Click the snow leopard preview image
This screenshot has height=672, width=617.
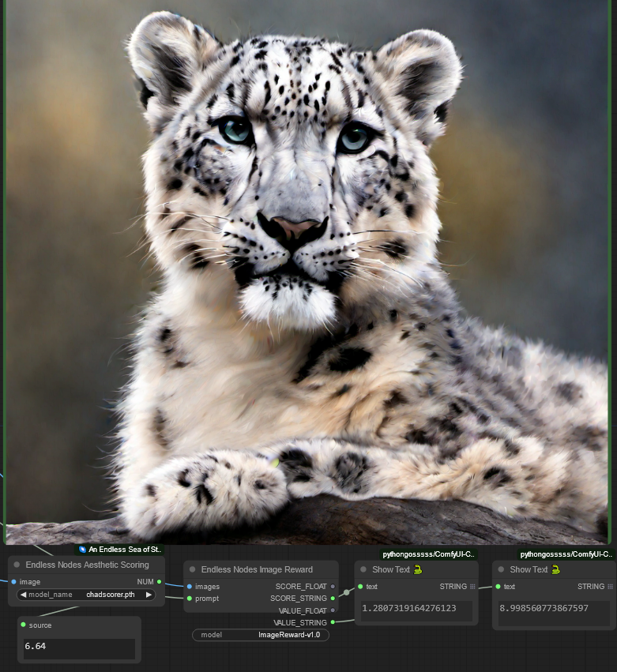tap(308, 268)
